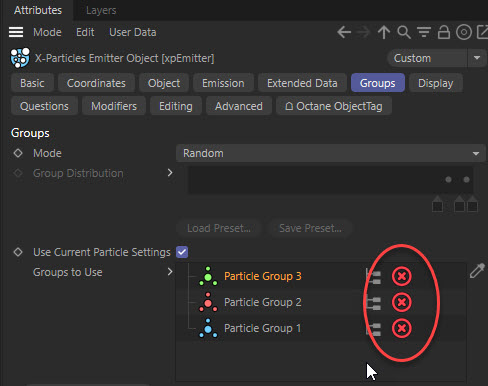Switch to the Emission tab
Image resolution: width=488 pixels, height=386 pixels.
point(223,83)
